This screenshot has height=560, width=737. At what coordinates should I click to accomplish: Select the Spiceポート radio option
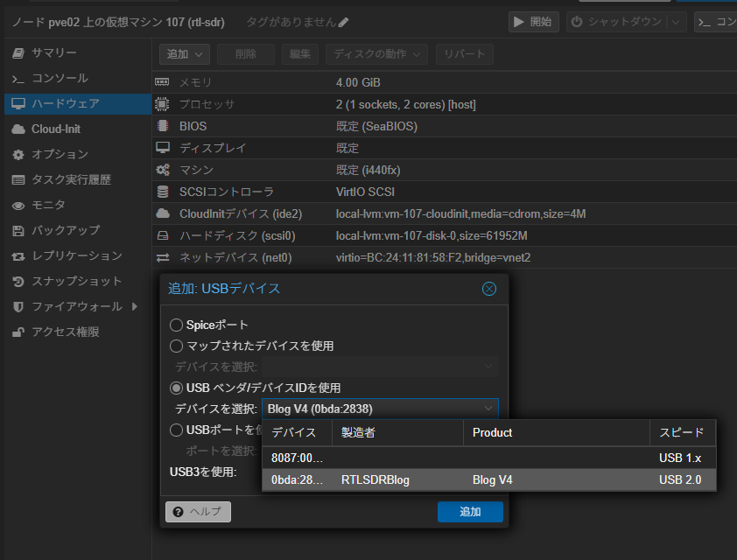click(177, 325)
